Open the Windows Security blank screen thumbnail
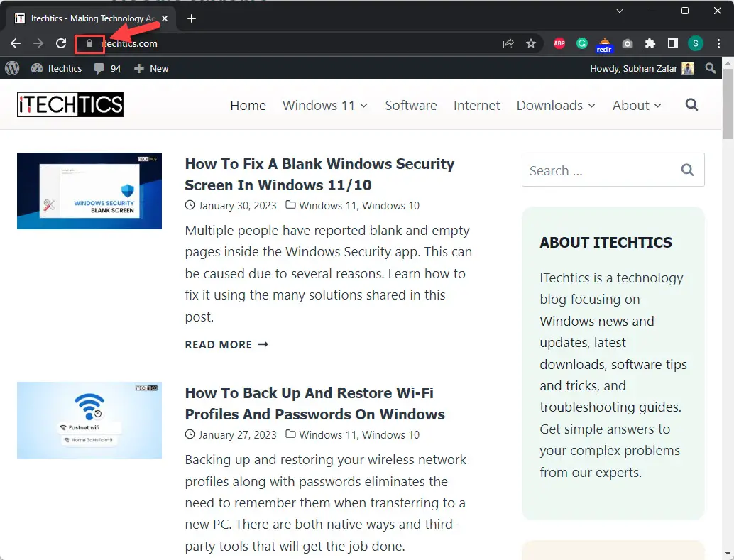 [x=89, y=190]
